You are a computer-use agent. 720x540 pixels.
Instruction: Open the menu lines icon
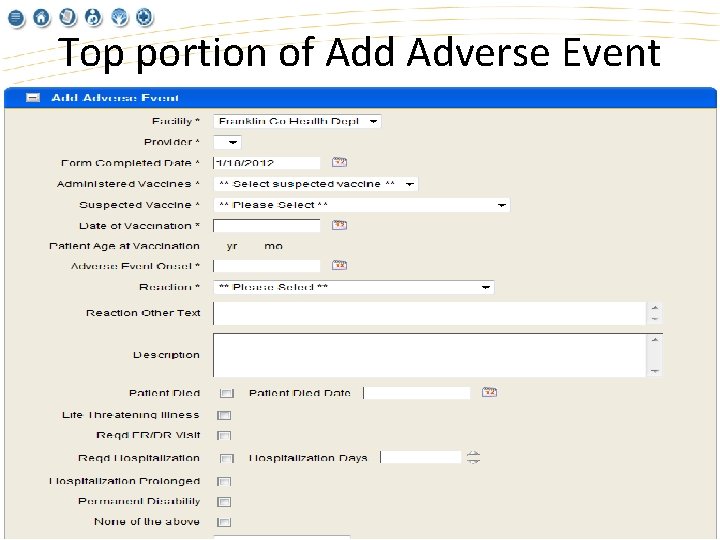click(x=16, y=18)
